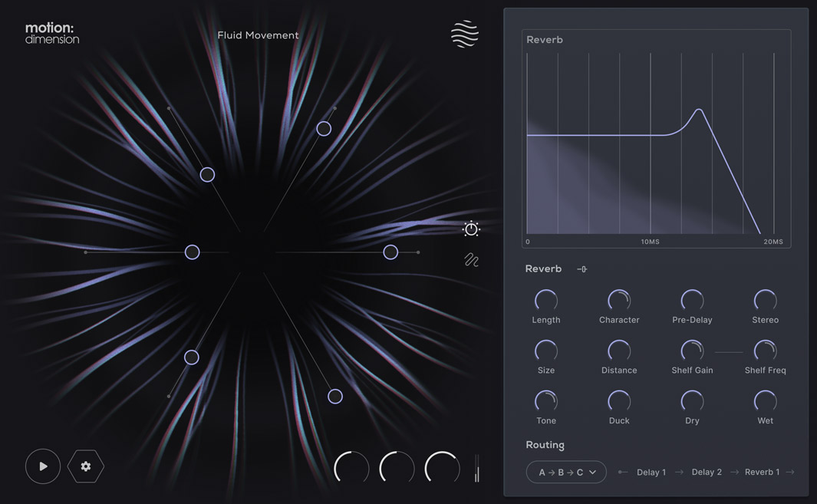Click the Fluid Movement preset name
Viewport: 817px width, 504px height.
[x=258, y=35]
